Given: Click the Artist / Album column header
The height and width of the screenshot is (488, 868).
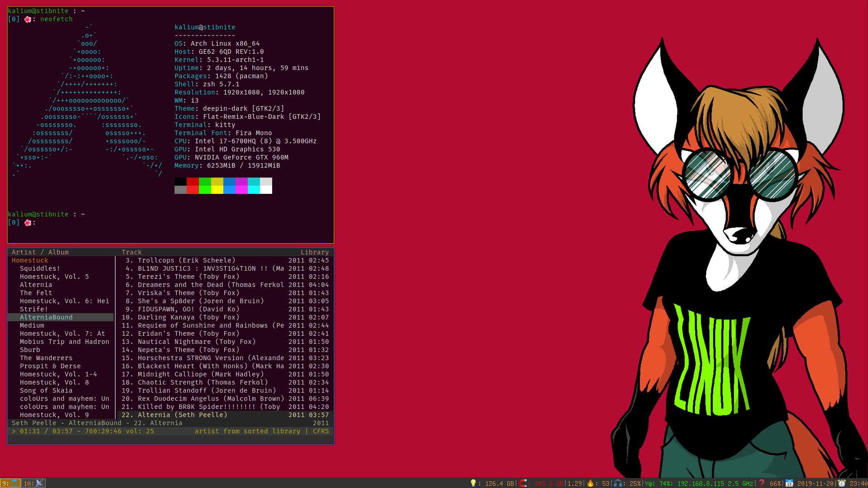Looking at the screenshot, I should point(40,252).
